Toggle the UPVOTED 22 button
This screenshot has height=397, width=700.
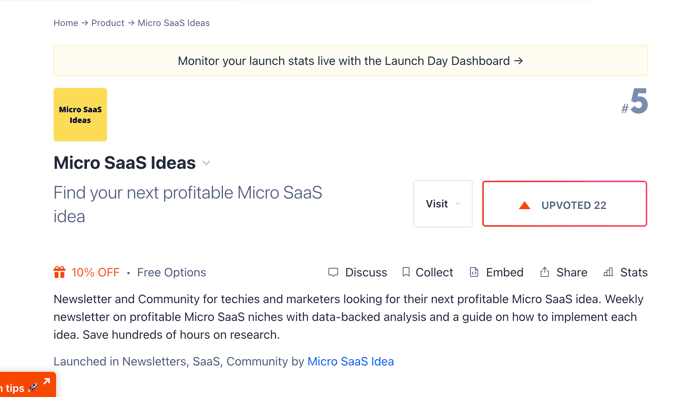click(565, 204)
